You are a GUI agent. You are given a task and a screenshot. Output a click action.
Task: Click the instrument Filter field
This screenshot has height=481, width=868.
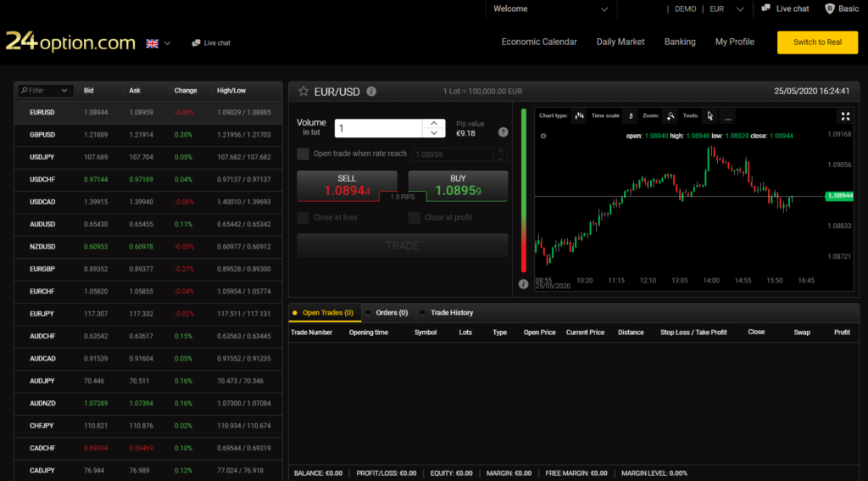[46, 90]
